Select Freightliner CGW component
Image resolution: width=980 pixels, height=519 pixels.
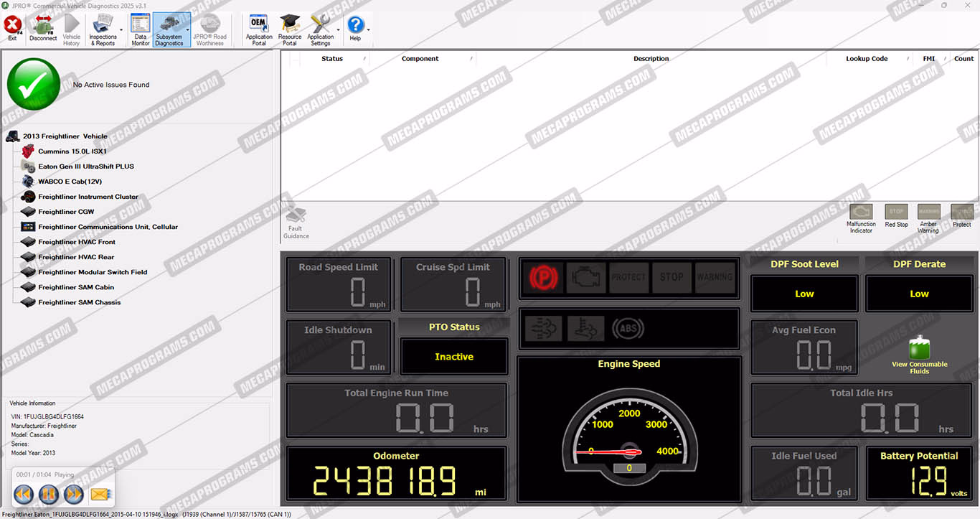point(66,212)
